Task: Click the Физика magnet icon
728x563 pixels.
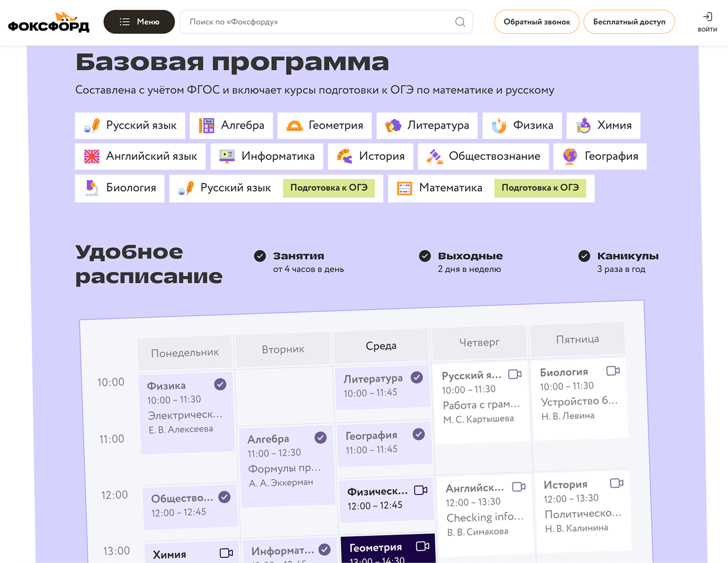Action: (x=499, y=126)
